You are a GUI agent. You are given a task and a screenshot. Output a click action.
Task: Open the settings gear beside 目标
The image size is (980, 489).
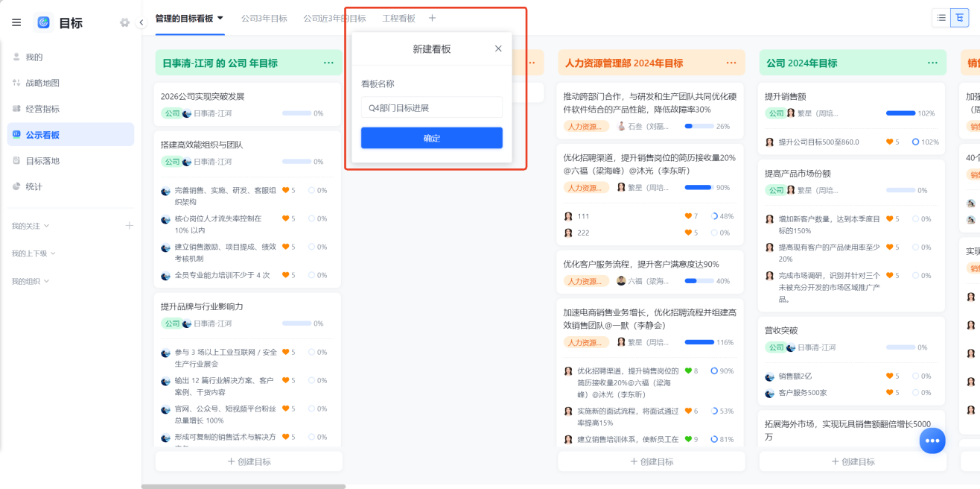tap(124, 22)
